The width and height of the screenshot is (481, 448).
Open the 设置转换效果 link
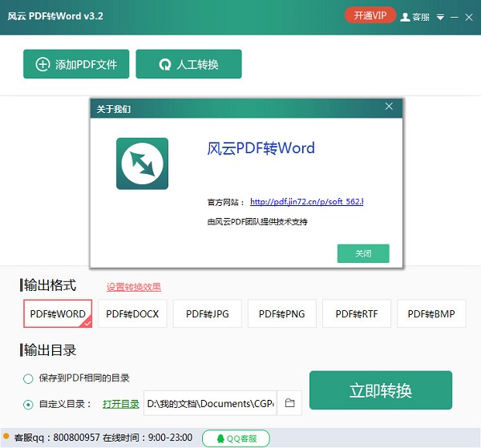pos(133,287)
